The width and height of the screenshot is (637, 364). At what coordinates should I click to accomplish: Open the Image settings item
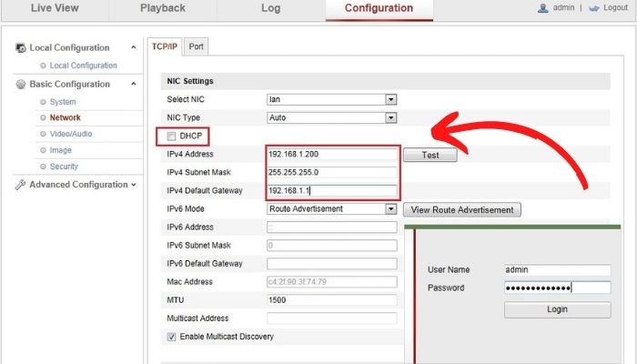tap(61, 150)
